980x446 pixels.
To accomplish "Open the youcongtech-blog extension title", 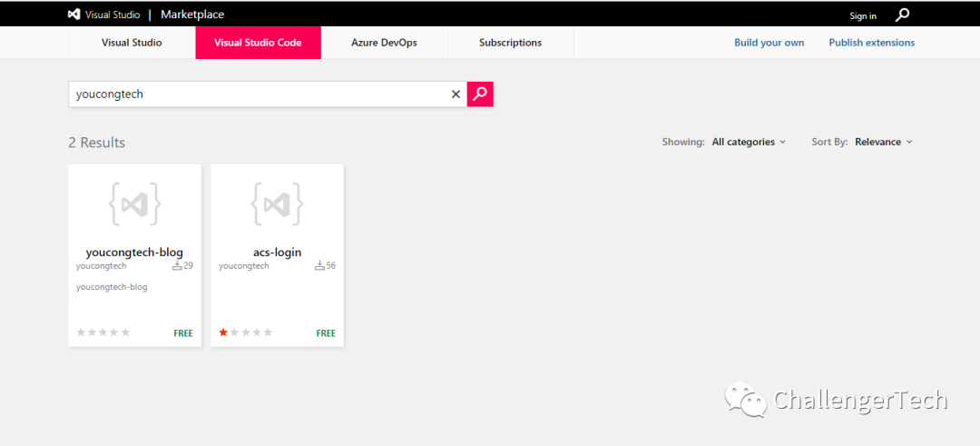I will (x=134, y=253).
